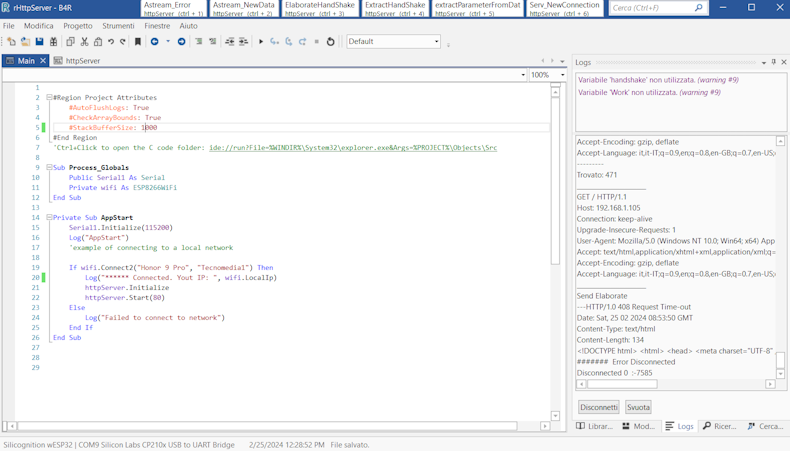Click the Restart circular arrow icon
790x451 pixels.
coord(331,42)
